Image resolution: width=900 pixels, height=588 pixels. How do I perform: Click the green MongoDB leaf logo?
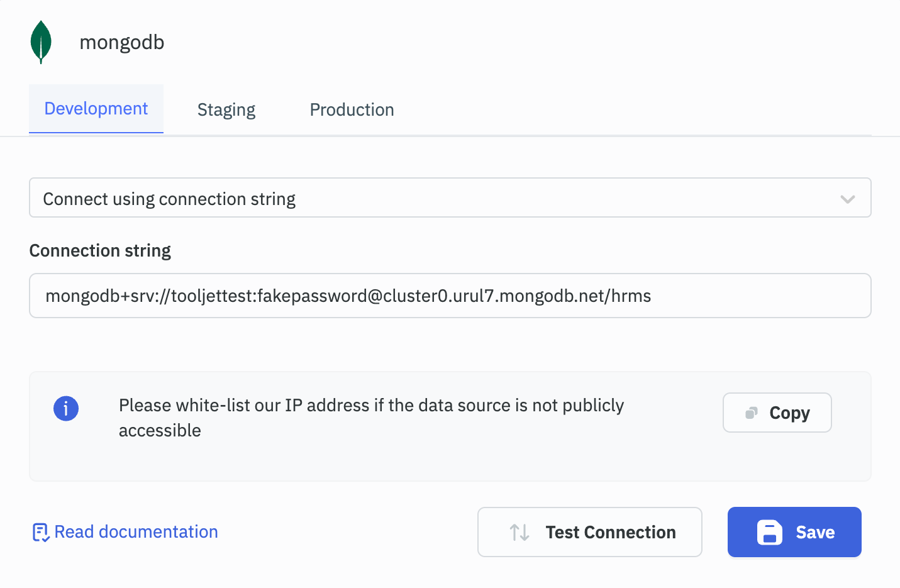41,42
